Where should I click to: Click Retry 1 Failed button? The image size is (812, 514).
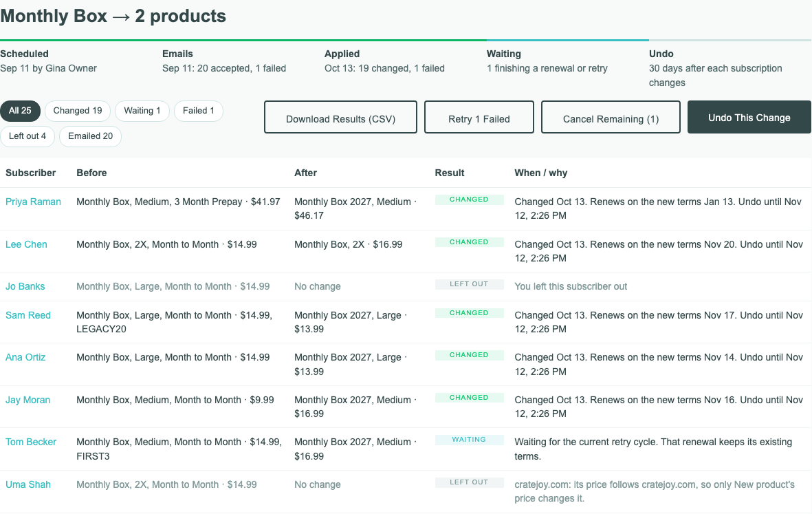click(x=479, y=117)
